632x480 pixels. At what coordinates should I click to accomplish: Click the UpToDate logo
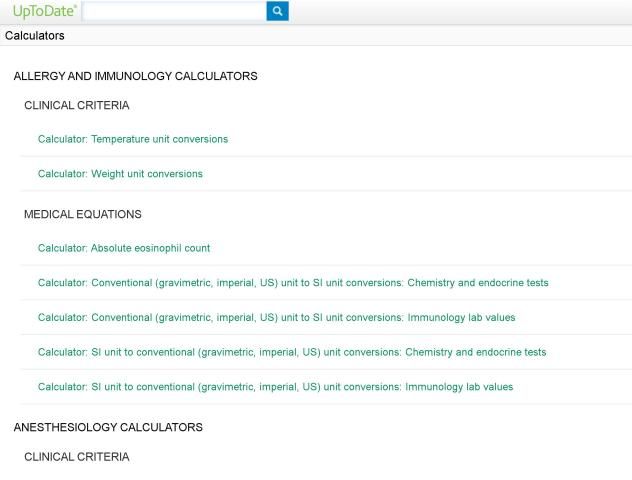click(x=44, y=11)
